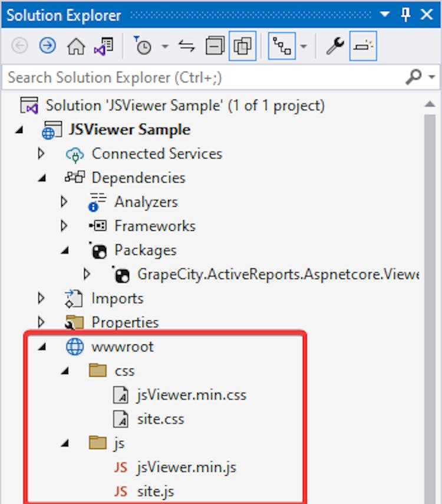This screenshot has height=504, width=442.
Task: Select the GrapeCity.ActiveReports.Aspnetcore package
Action: point(278,274)
